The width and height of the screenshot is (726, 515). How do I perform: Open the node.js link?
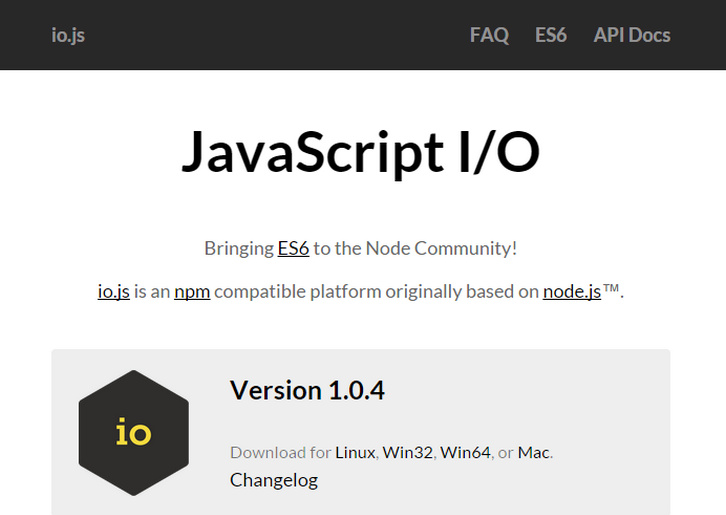click(x=572, y=292)
